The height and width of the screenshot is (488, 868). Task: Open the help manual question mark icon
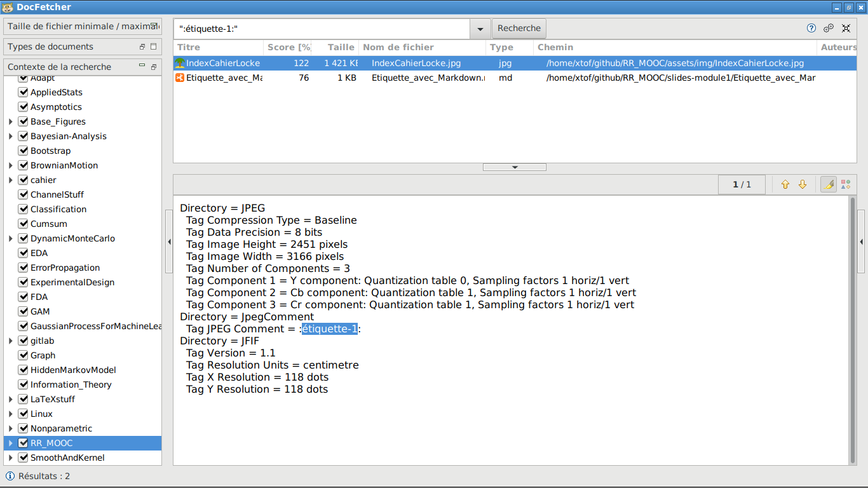811,28
